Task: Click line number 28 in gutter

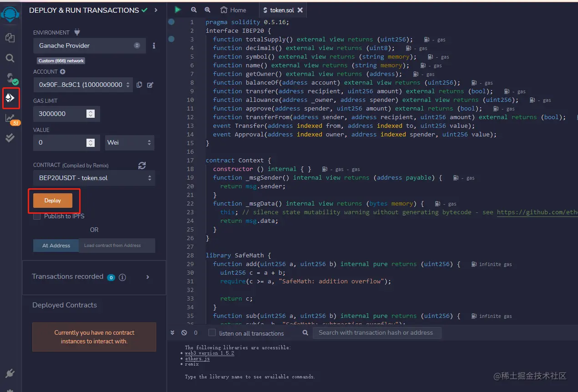Action: point(190,255)
